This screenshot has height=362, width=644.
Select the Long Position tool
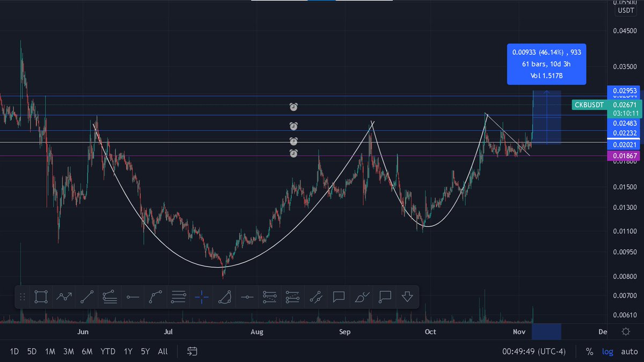[270, 297]
